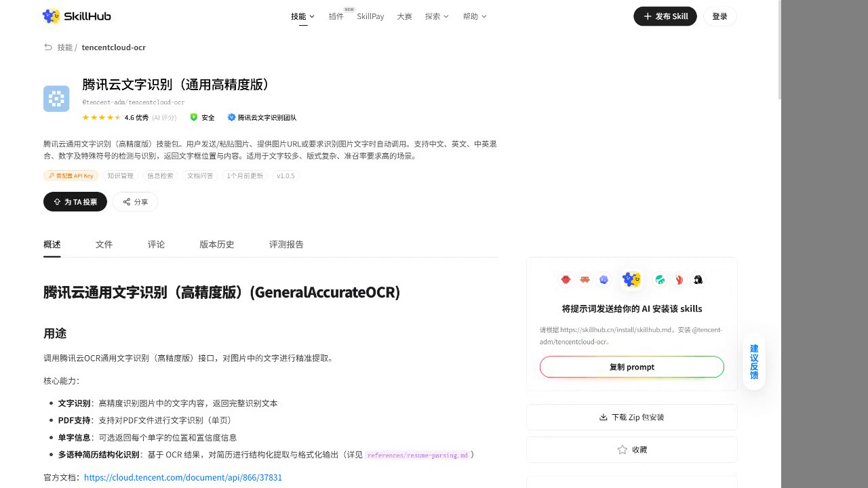Open the 技能 dropdown menu
The height and width of the screenshot is (488, 868).
303,16
